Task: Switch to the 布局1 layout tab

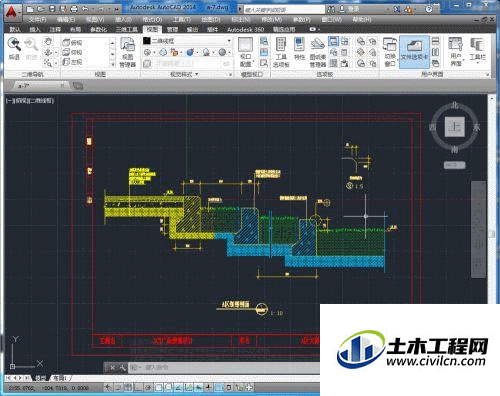Action: pos(61,378)
